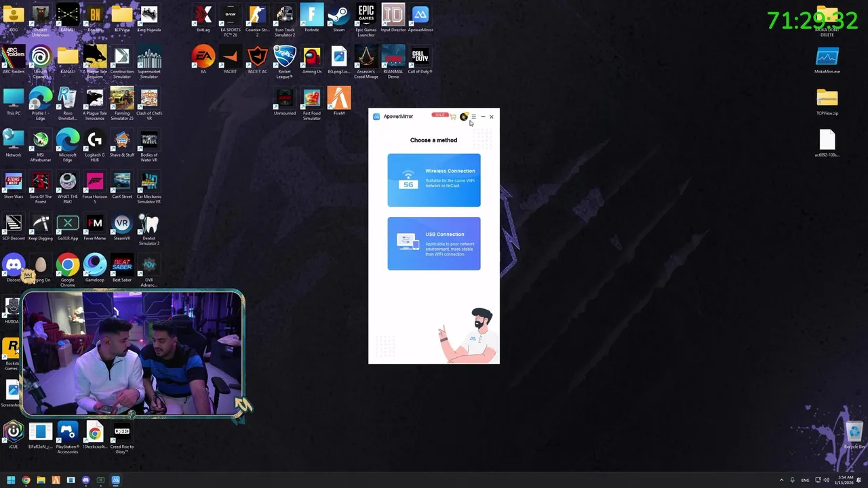Image resolution: width=868 pixels, height=488 pixels.
Task: Select the iCUE desktop shortcut
Action: point(14,435)
